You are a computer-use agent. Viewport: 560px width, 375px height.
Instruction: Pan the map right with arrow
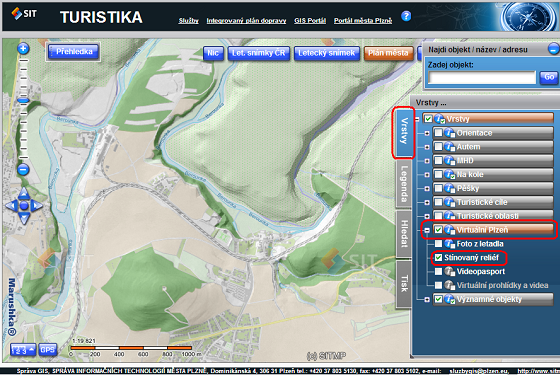click(36, 205)
